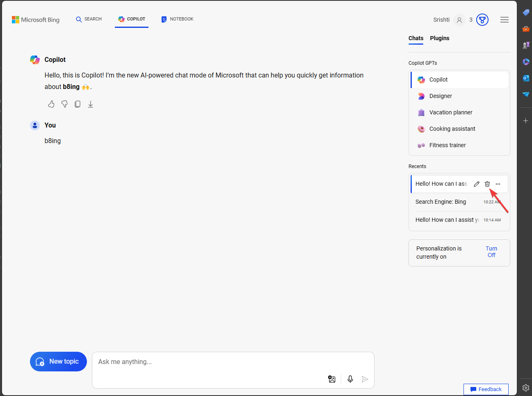Select the 'b8ing' user message text
Viewport: 532px width, 396px height.
click(x=53, y=141)
